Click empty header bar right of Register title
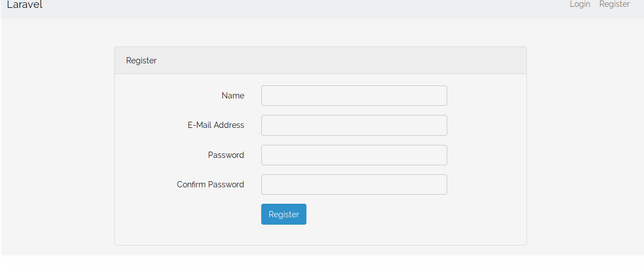Screen dimensions: 644x279 click(339, 61)
